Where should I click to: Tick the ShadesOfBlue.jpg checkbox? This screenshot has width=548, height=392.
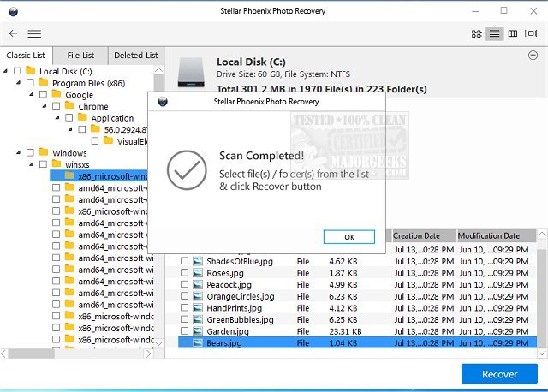pos(185,261)
